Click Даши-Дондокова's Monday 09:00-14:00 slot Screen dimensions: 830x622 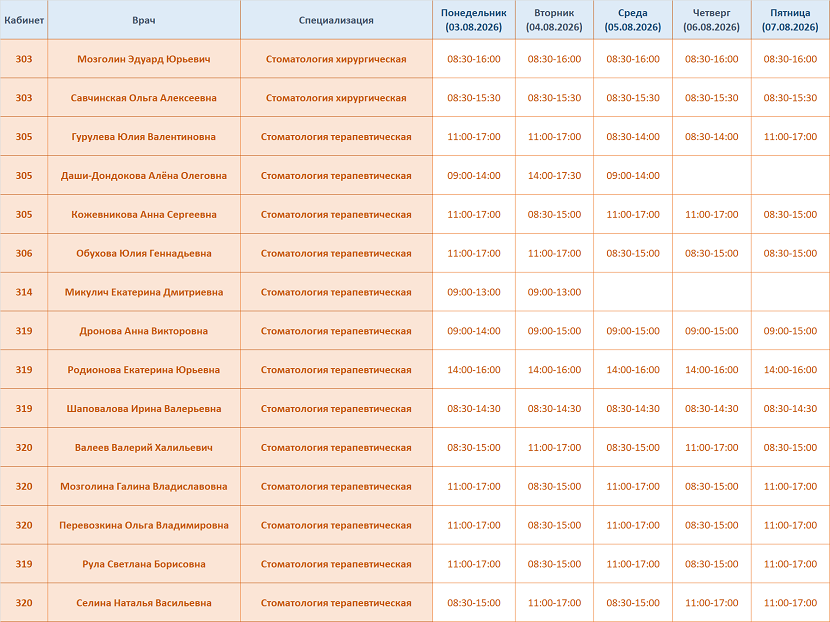click(x=474, y=176)
